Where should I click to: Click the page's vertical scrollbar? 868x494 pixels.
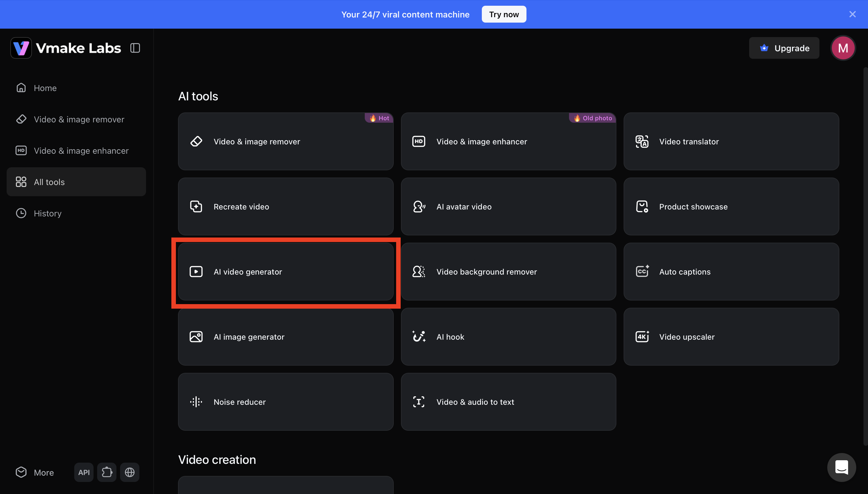pyautogui.click(x=865, y=256)
